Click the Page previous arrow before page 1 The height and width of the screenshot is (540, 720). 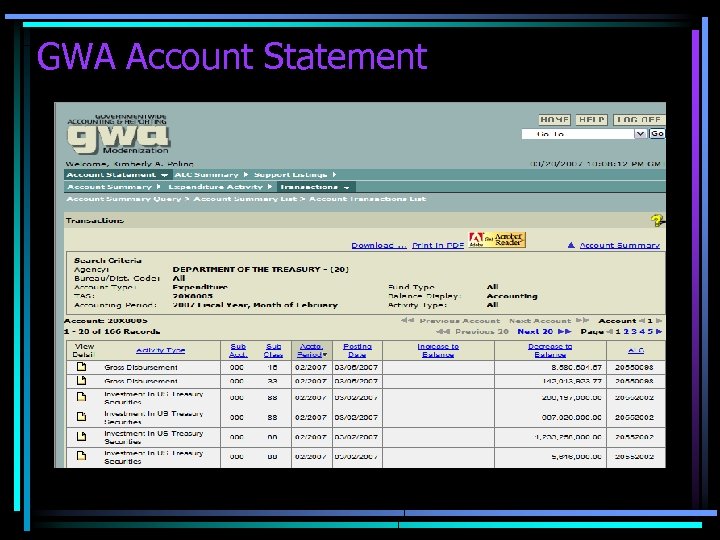[610, 332]
